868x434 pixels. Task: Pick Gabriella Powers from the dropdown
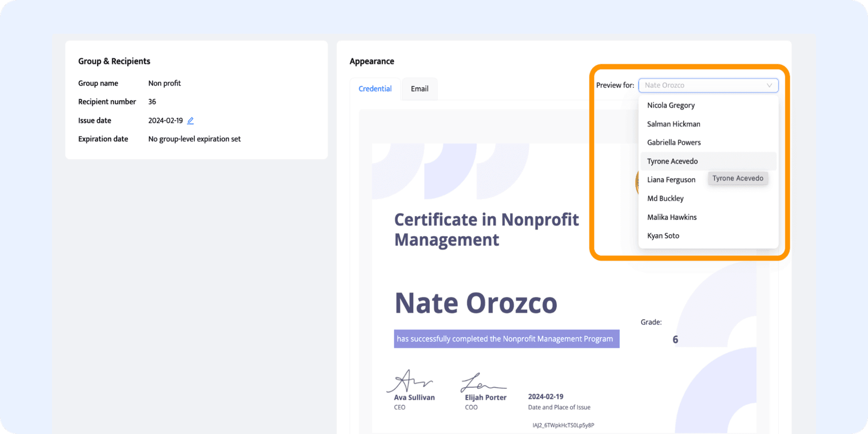[x=674, y=142]
